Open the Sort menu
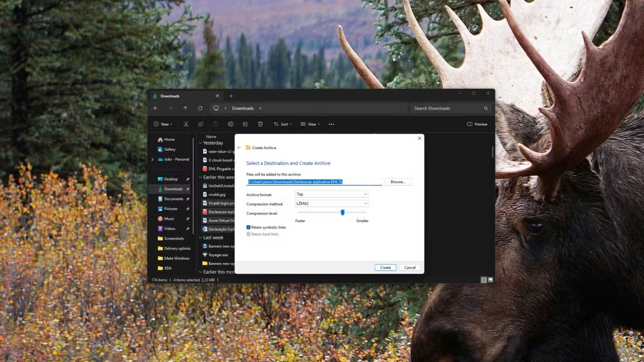This screenshot has height=362, width=644. pyautogui.click(x=282, y=124)
